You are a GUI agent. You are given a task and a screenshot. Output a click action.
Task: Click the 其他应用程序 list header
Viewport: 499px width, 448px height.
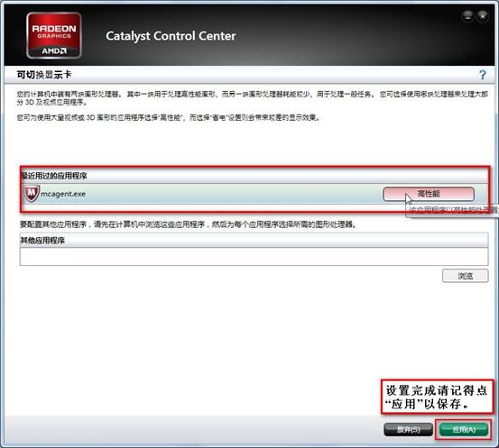point(254,240)
